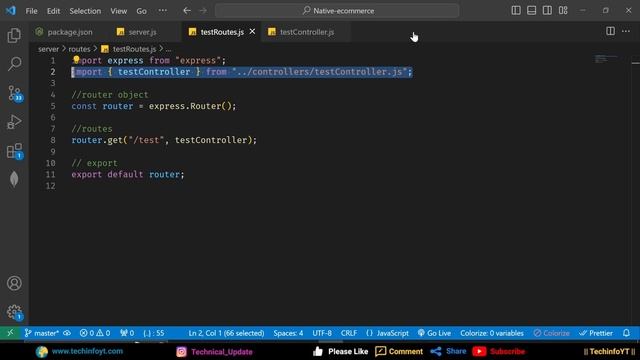The width and height of the screenshot is (640, 360).
Task: Open the Customize Layout icon
Action: pos(563,11)
